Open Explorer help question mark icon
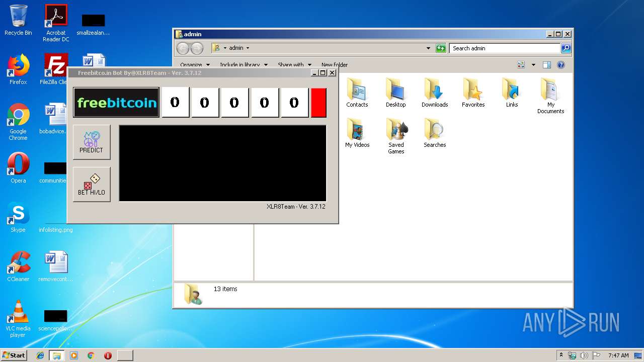The height and width of the screenshot is (362, 644). click(561, 65)
